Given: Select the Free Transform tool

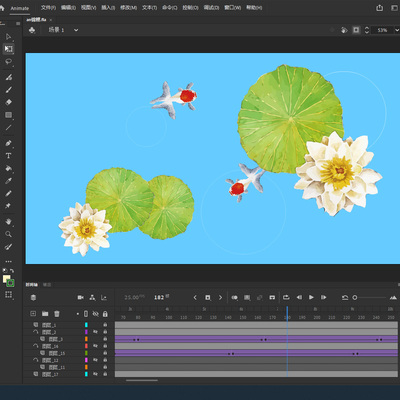Looking at the screenshot, I should [x=9, y=49].
